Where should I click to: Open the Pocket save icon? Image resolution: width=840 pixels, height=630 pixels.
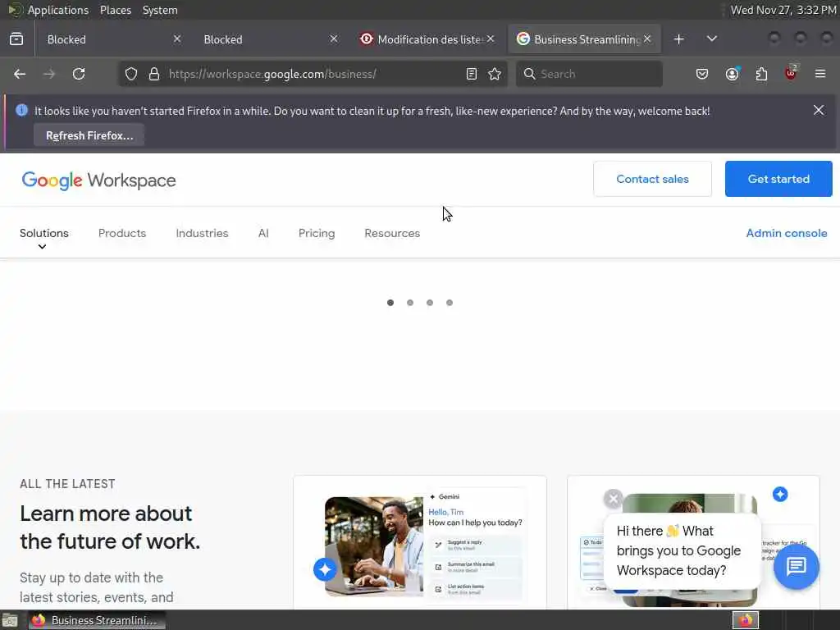tap(702, 74)
